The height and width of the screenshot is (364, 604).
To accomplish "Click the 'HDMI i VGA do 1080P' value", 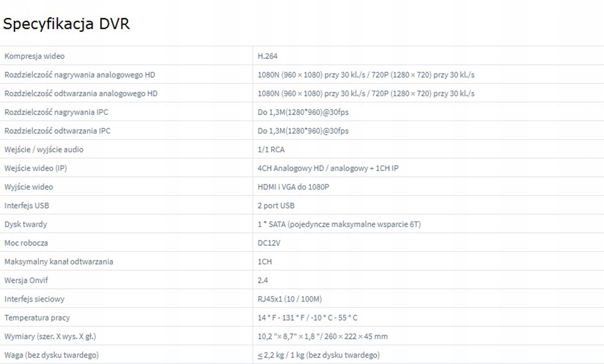I will coord(293,187).
